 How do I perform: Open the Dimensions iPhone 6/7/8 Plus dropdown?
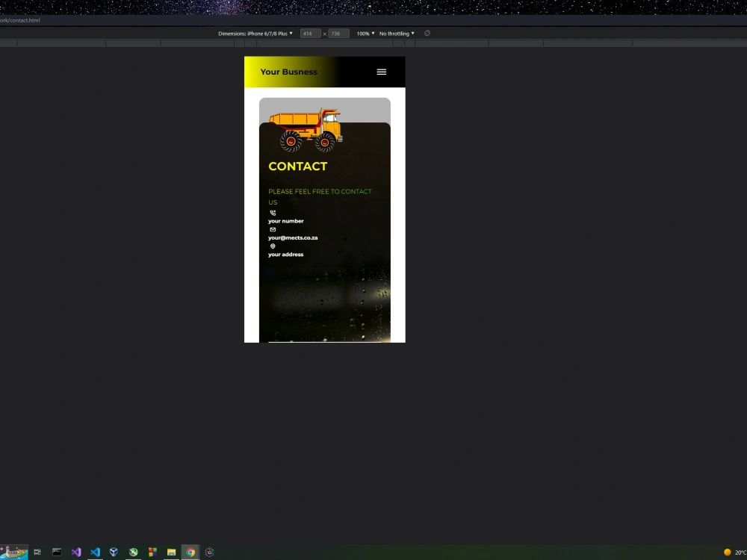255,34
